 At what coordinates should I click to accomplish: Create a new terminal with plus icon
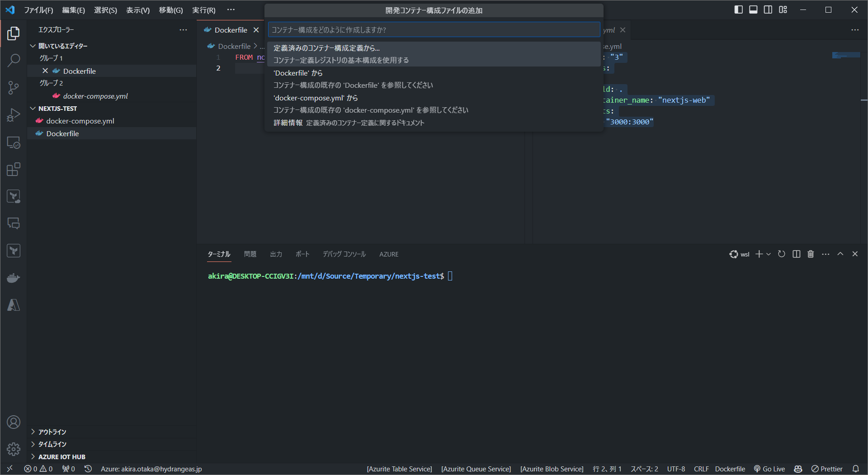click(759, 254)
